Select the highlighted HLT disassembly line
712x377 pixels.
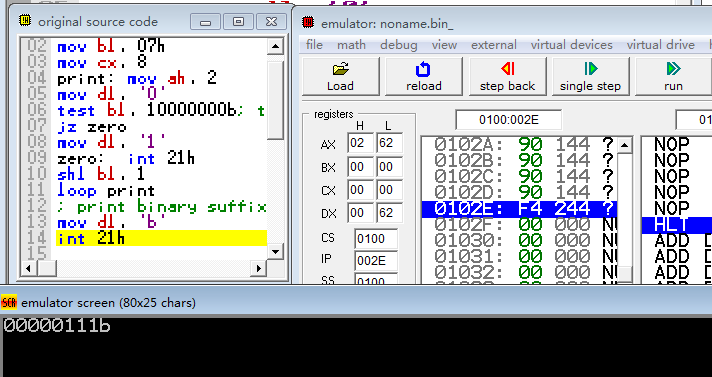tap(677, 225)
